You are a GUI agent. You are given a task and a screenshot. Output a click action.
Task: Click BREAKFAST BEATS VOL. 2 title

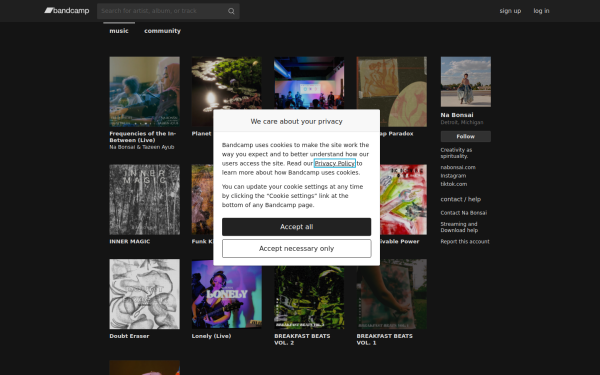(x=302, y=339)
